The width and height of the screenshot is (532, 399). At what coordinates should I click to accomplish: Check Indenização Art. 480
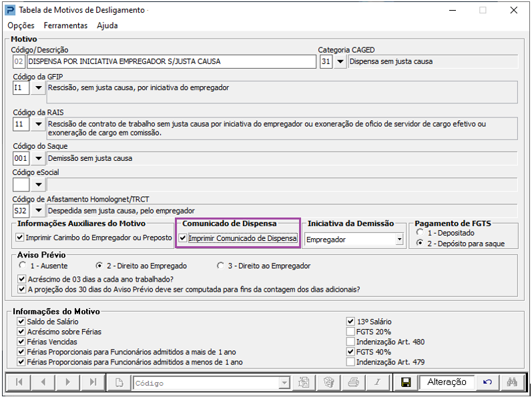click(x=350, y=342)
